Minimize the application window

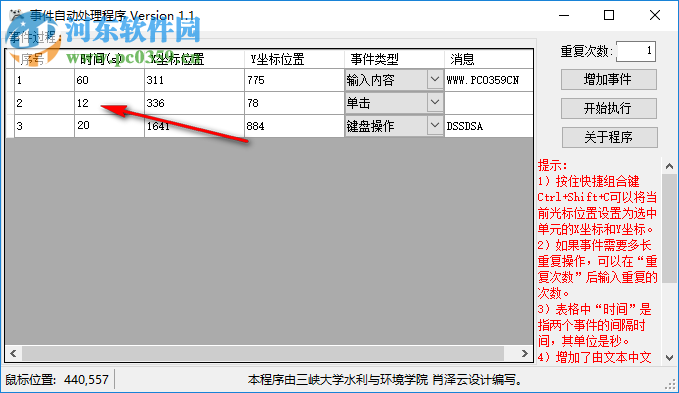pyautogui.click(x=564, y=16)
